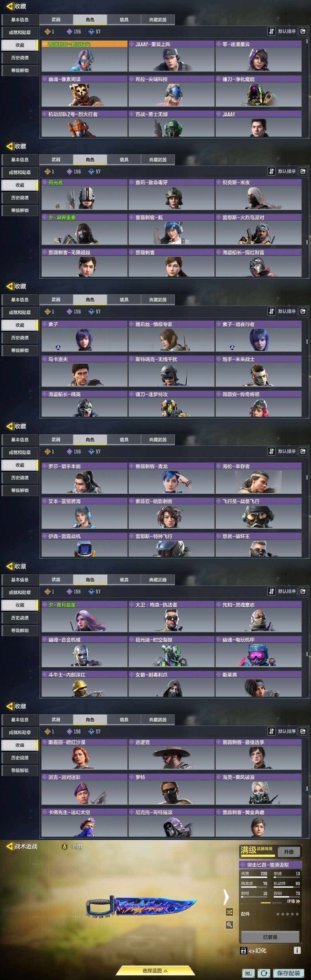311x980 pixels.
Task: Click the back arrow next to 战术近战
Action: 10,846
